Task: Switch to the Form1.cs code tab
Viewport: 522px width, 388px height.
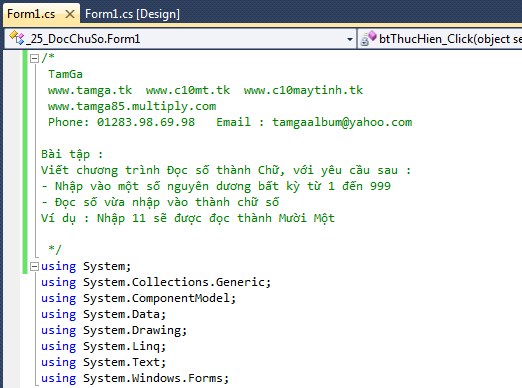Action: [31, 14]
